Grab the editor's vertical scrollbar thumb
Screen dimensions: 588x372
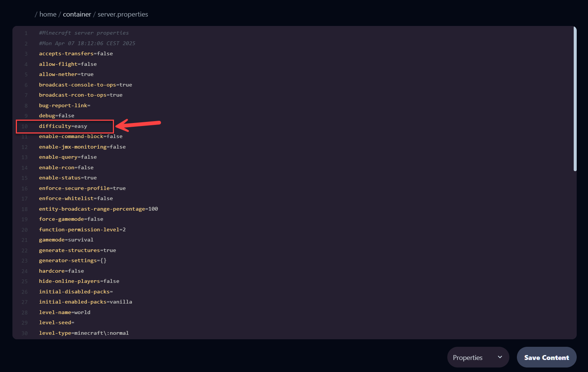575,99
